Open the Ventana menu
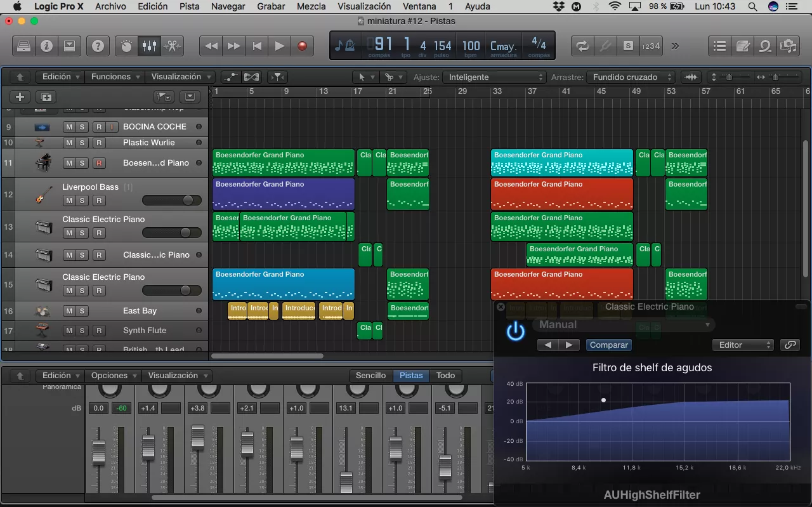The width and height of the screenshot is (812, 507). click(x=419, y=6)
